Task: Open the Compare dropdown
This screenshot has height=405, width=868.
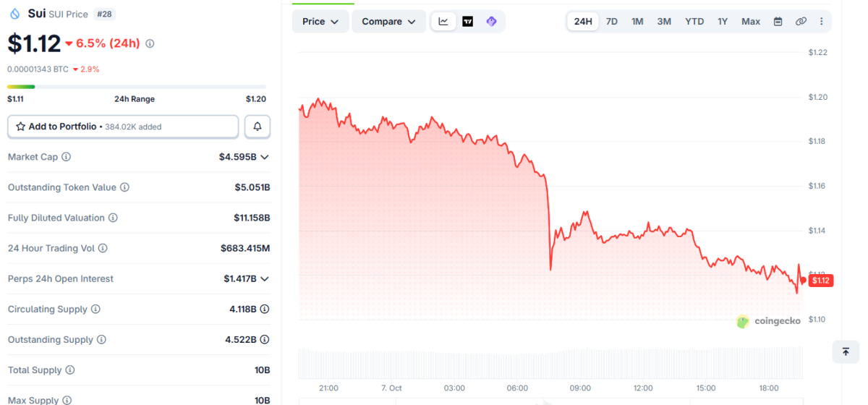Action: 389,22
